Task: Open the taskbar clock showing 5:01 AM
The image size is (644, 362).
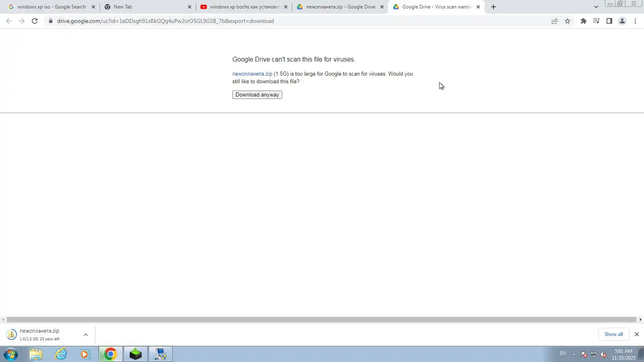Action: 623,354
